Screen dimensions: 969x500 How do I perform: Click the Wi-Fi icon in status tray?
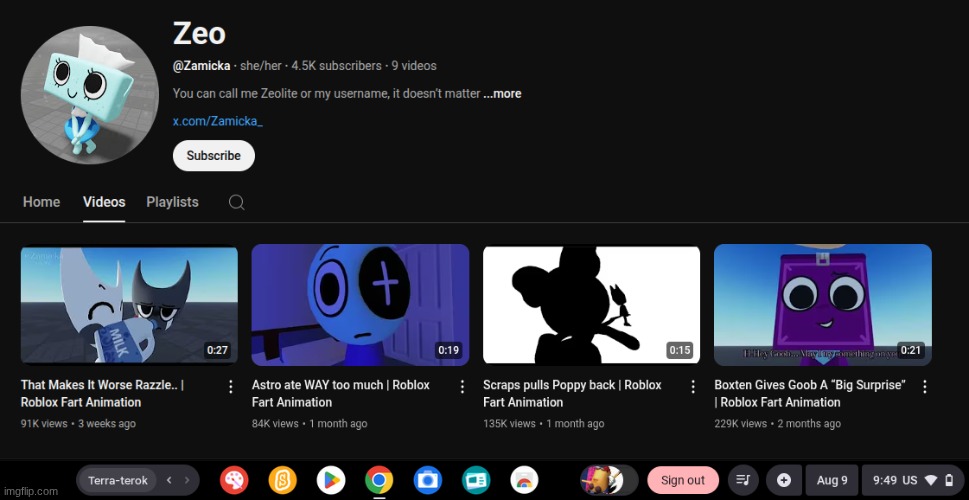coord(931,480)
